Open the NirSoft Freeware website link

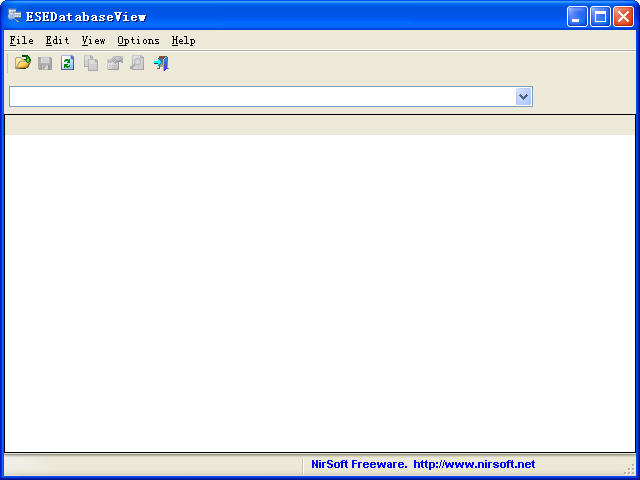423,464
